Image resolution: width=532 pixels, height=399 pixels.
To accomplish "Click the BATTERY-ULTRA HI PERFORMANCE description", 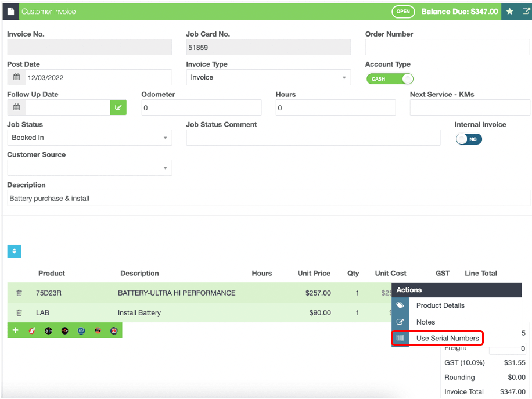I will 177,293.
